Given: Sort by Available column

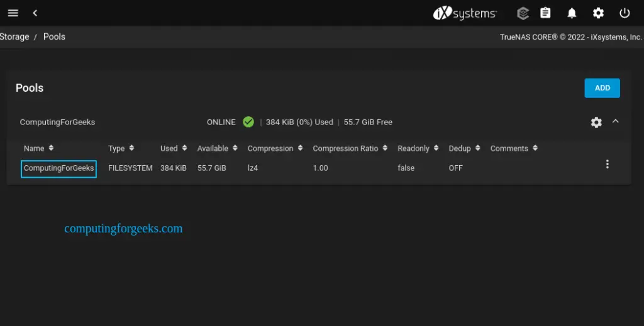Looking at the screenshot, I should point(217,148).
